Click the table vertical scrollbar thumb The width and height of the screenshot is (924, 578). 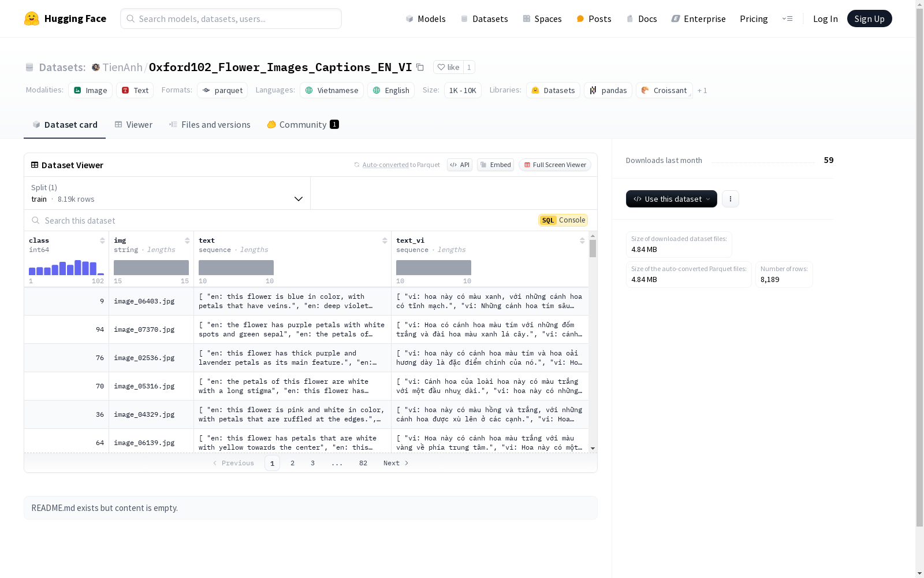pos(593,249)
